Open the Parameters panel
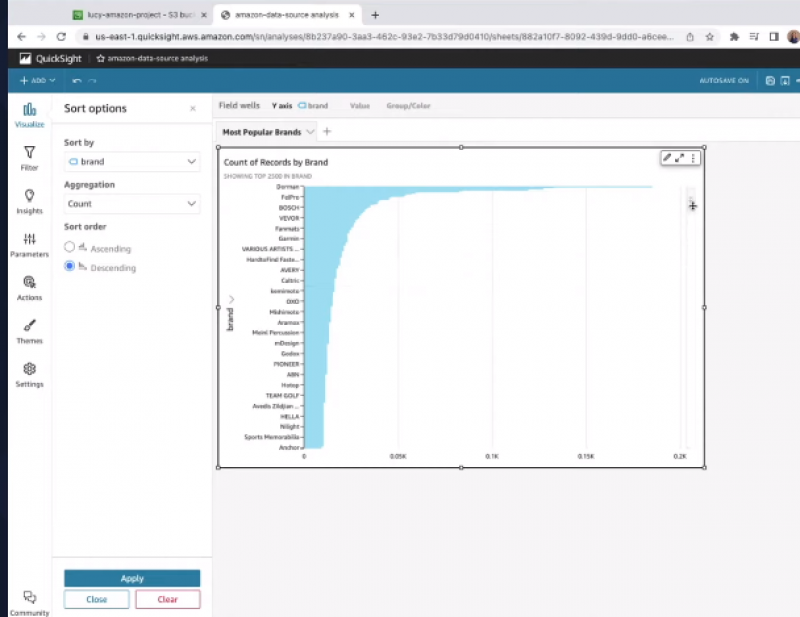 (29, 244)
